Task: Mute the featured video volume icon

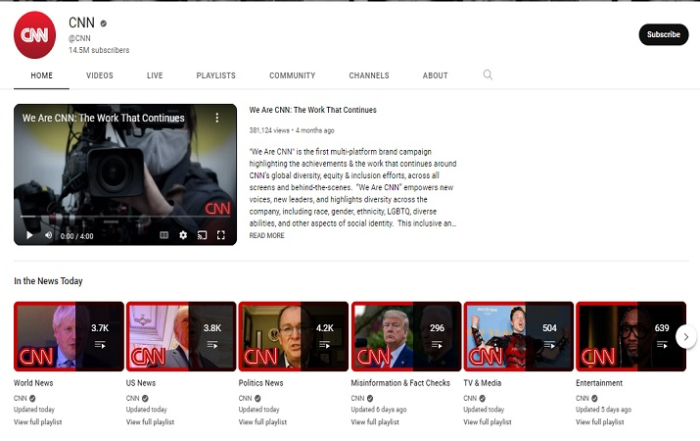Action: pos(48,235)
